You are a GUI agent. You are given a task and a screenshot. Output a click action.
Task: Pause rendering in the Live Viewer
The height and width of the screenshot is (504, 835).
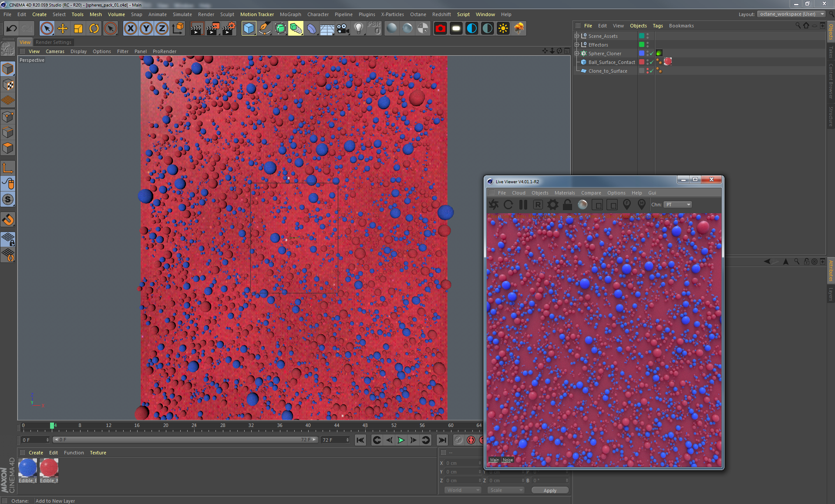[523, 205]
